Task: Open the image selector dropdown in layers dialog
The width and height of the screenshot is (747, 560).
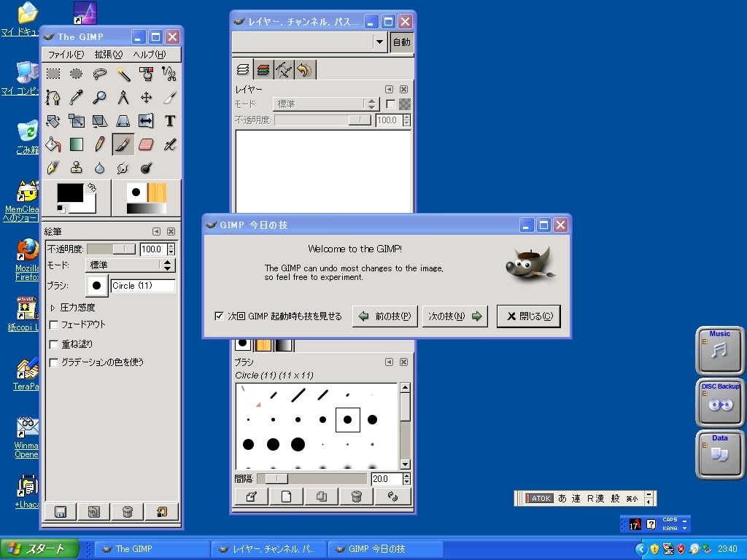Action: (379, 42)
